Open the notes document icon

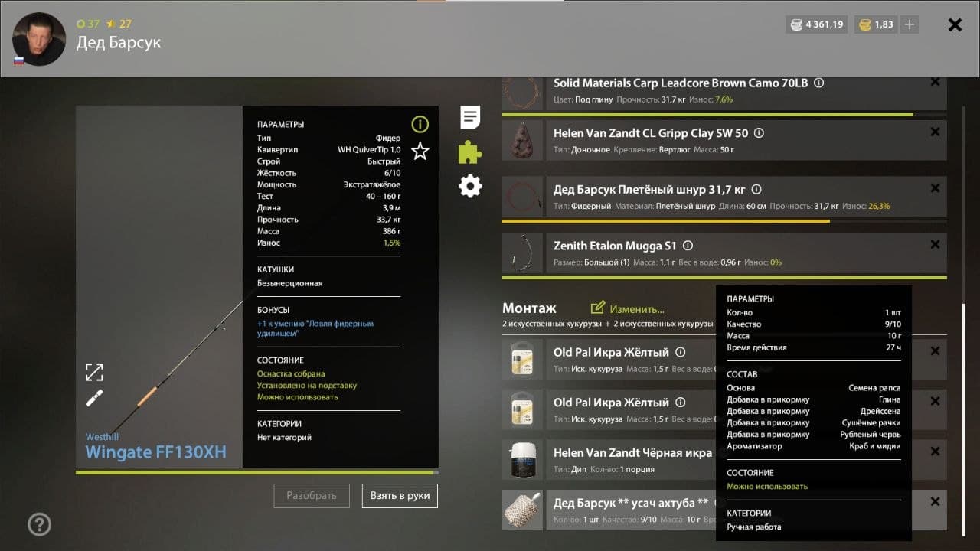pos(470,118)
